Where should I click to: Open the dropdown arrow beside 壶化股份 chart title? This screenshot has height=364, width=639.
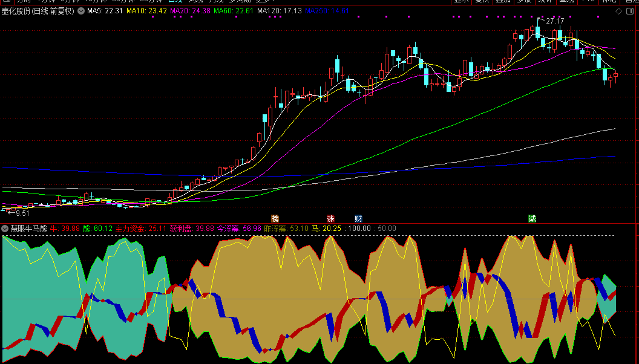pyautogui.click(x=81, y=11)
